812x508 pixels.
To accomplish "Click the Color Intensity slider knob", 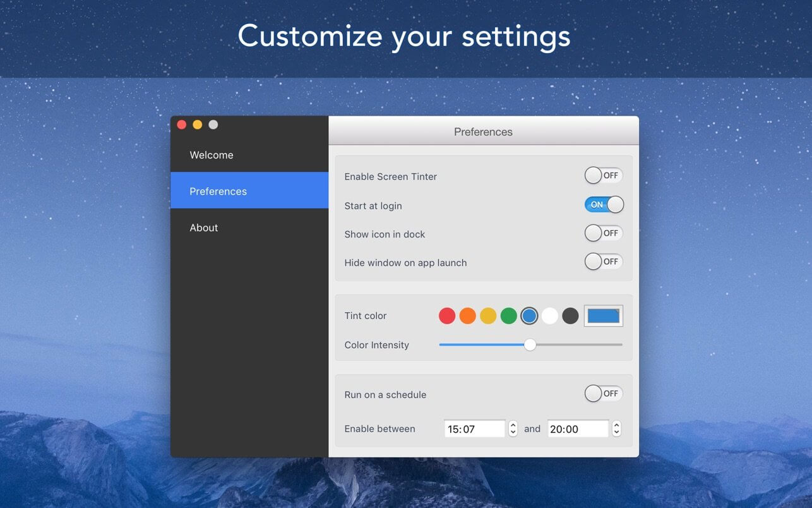I will tap(530, 344).
